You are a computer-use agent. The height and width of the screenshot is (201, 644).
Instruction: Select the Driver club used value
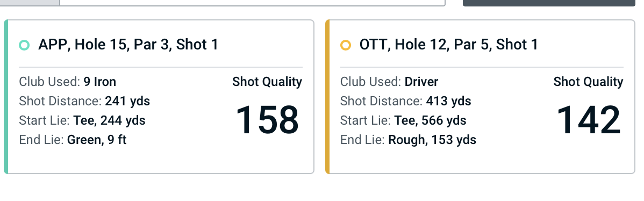point(421,82)
